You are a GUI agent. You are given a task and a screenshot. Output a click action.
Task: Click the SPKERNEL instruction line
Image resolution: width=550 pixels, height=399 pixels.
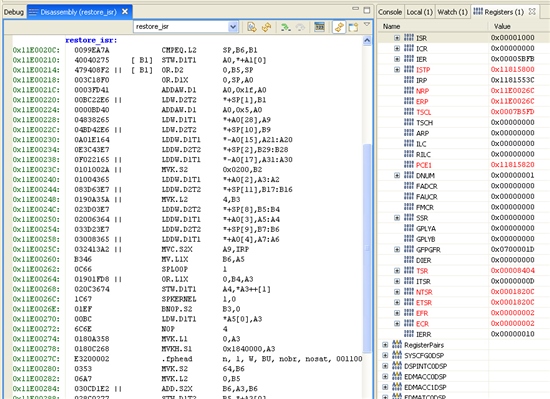[188, 299]
